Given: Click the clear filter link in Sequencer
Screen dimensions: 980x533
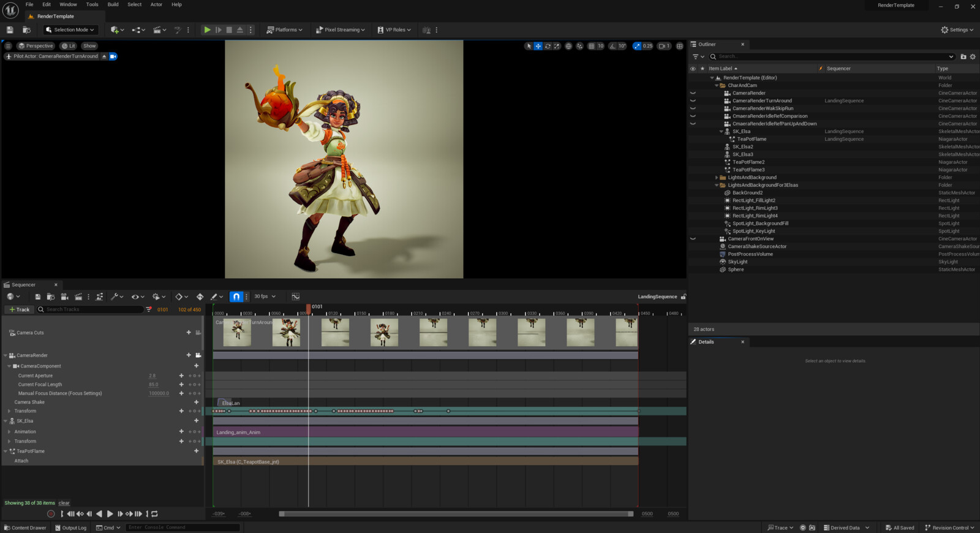Looking at the screenshot, I should click(64, 503).
